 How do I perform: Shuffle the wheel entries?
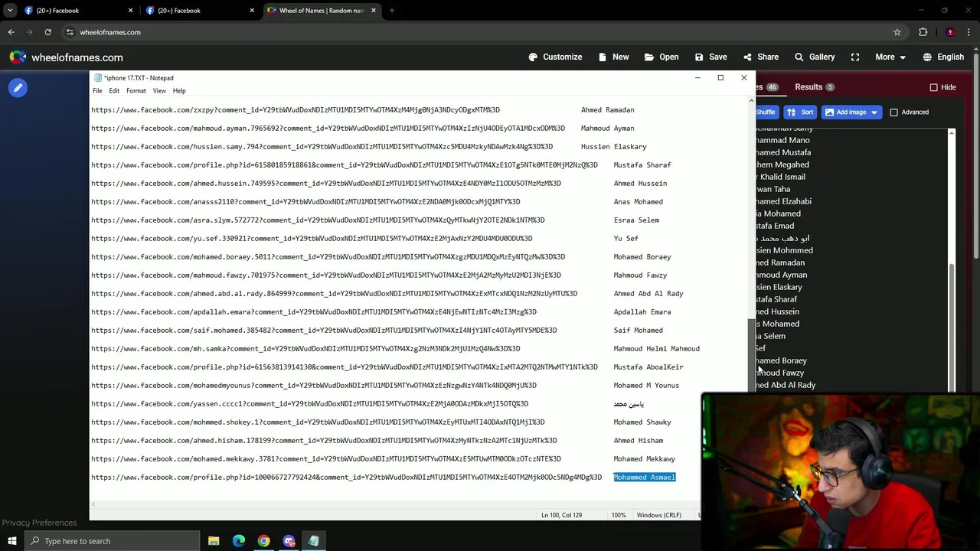click(x=766, y=112)
